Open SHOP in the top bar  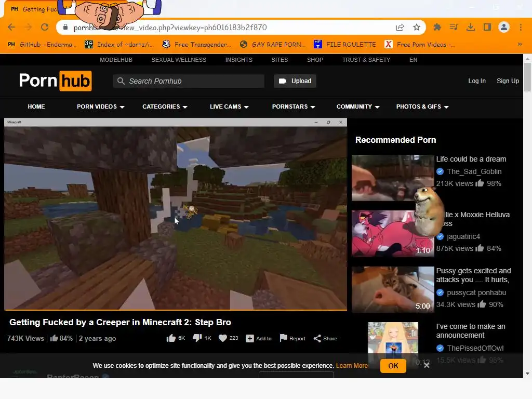click(x=315, y=60)
